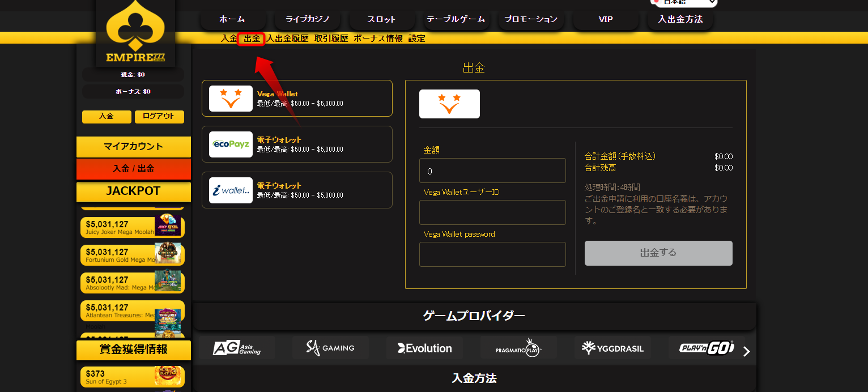
Task: Open マイアカウント sidebar section
Action: (x=134, y=147)
